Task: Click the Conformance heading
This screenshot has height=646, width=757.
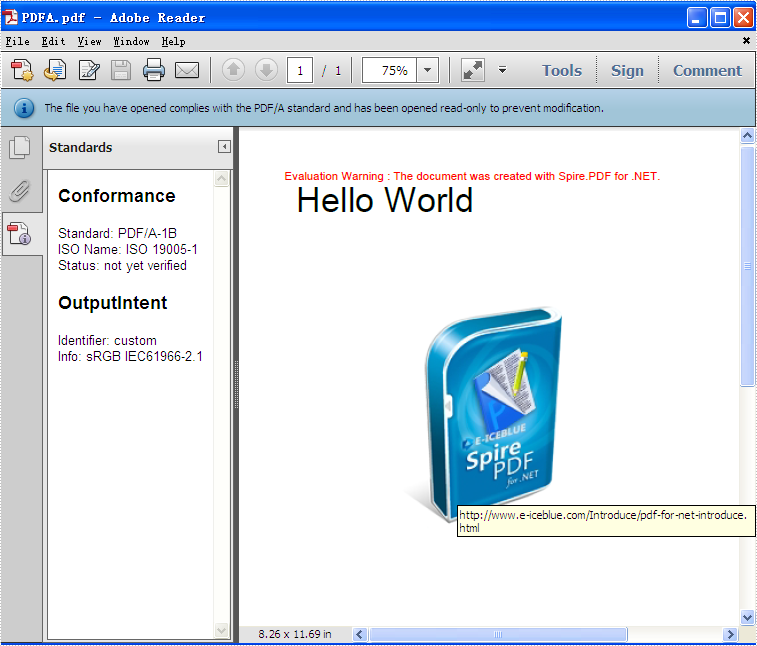Action: coord(117,196)
